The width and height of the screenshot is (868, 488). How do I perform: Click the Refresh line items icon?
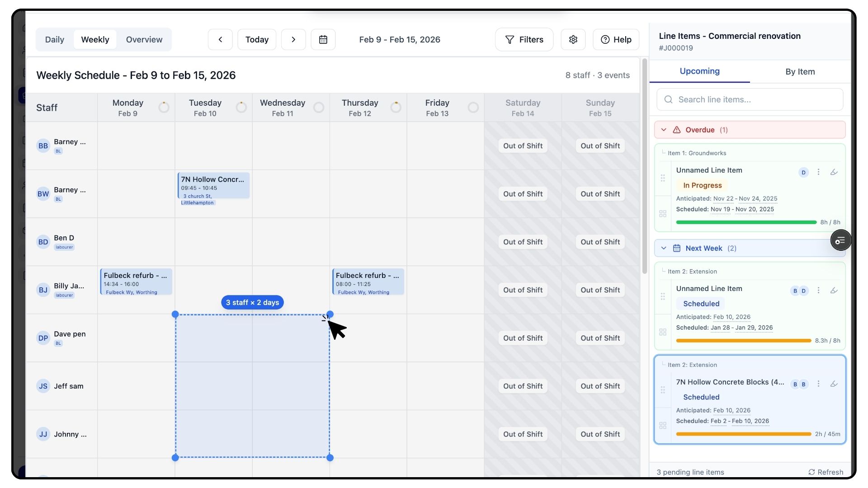[812, 472]
